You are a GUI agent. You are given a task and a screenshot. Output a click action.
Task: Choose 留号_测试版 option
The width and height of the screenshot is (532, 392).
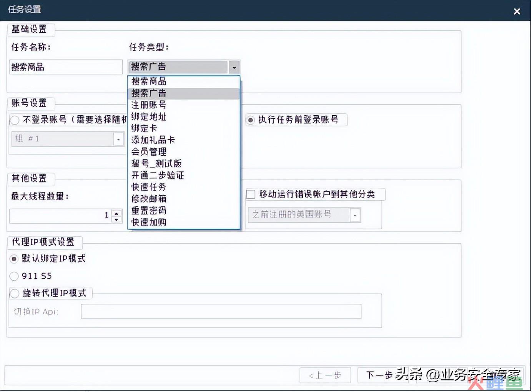point(184,163)
